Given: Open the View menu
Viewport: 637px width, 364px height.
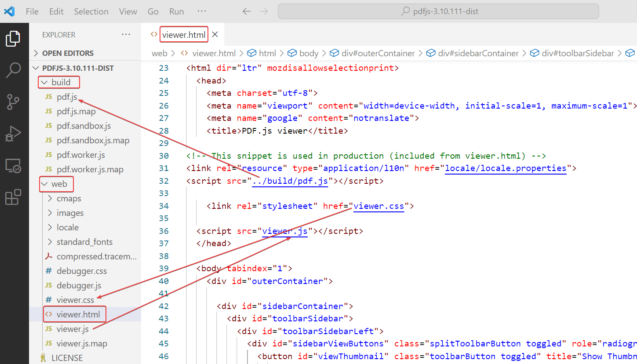Looking at the screenshot, I should (128, 11).
